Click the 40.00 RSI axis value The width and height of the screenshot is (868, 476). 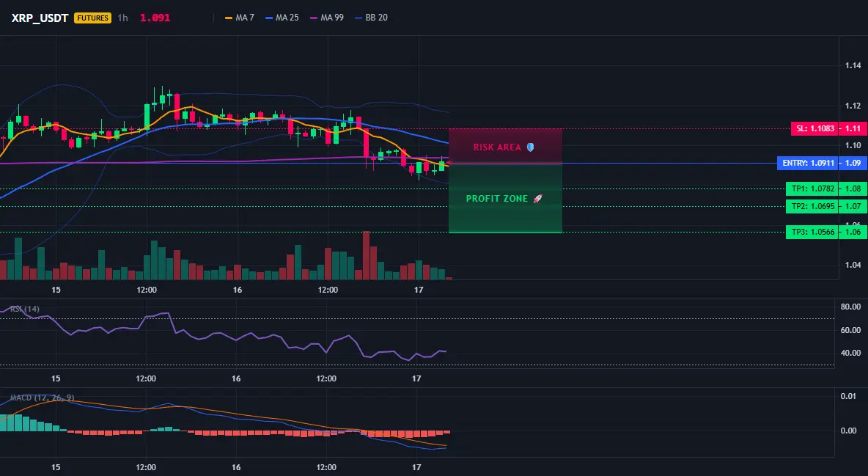[850, 353]
